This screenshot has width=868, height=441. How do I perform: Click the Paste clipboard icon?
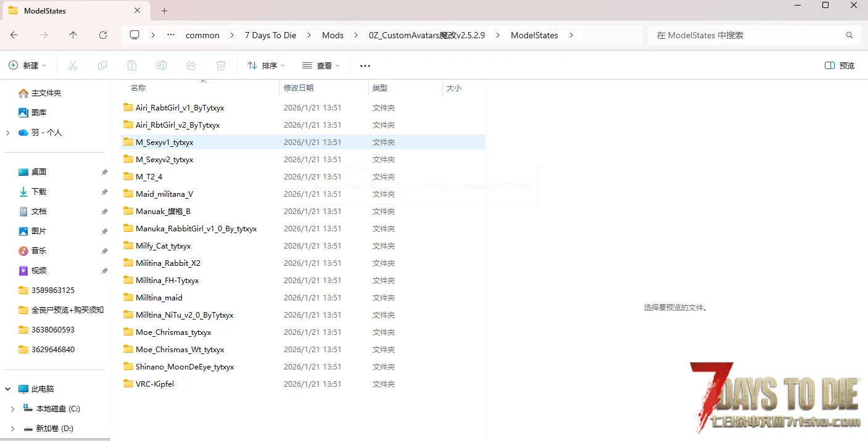[132, 65]
